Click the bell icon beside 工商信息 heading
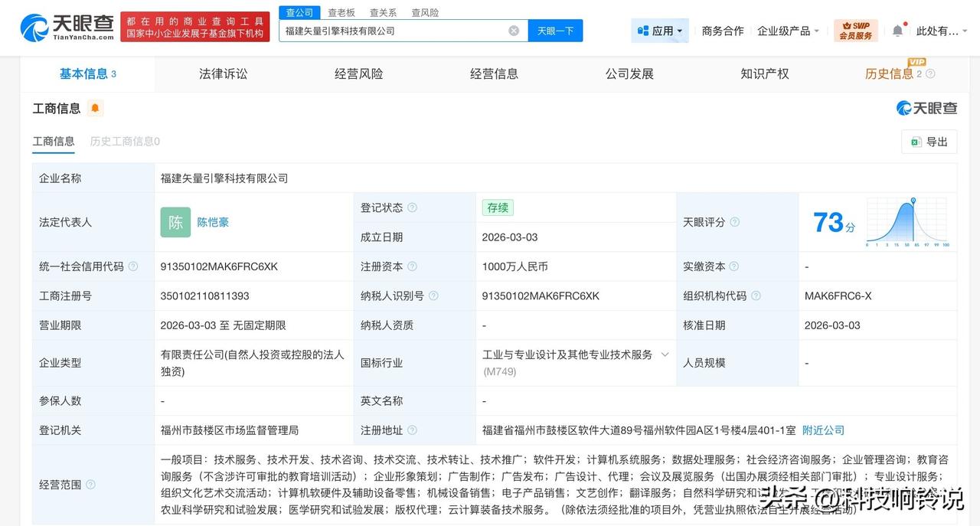 point(94,109)
